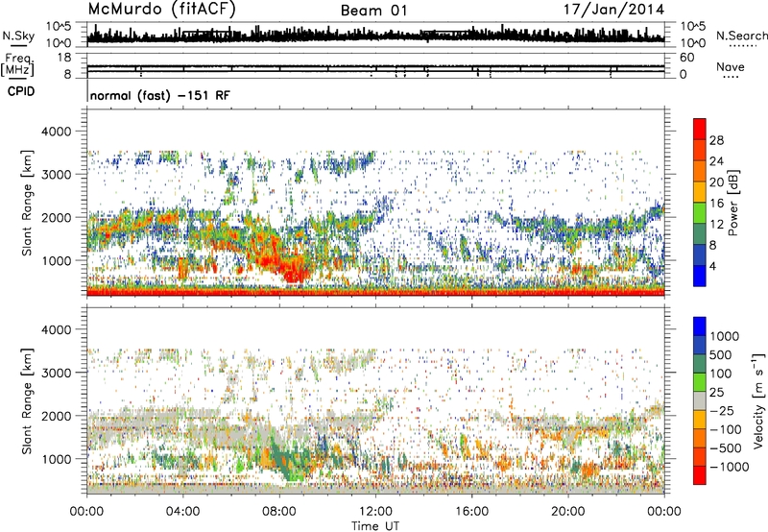768x532 pixels.
Task: Click the "20:00" time tick label
Action: click(567, 512)
